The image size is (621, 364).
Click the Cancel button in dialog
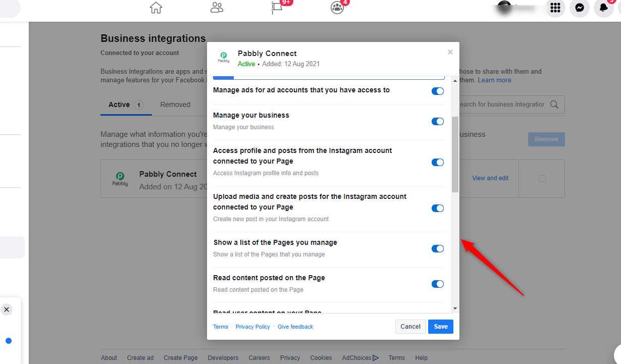410,327
